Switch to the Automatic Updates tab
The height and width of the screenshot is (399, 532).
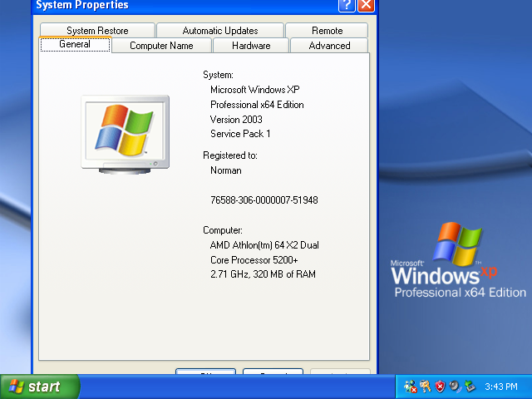pyautogui.click(x=220, y=31)
